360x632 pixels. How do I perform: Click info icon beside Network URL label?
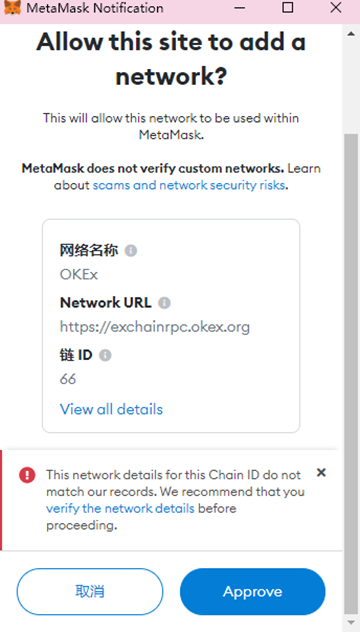[164, 303]
